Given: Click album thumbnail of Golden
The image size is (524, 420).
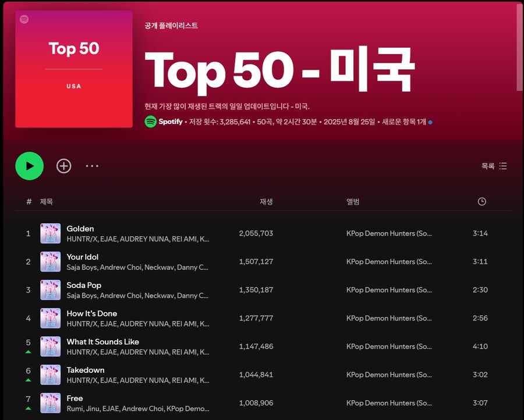Looking at the screenshot, I should pyautogui.click(x=51, y=233).
